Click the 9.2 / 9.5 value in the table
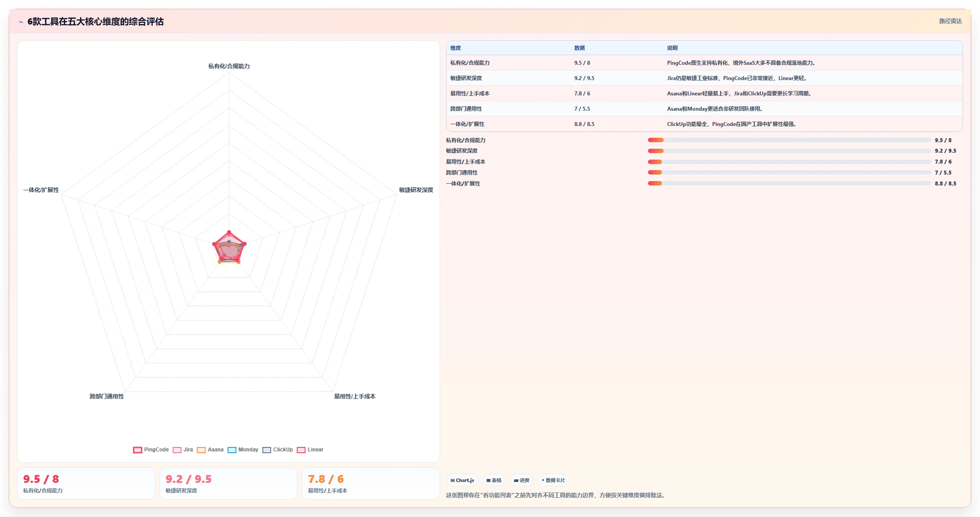Viewport: 980px width, 517px height. coord(584,78)
